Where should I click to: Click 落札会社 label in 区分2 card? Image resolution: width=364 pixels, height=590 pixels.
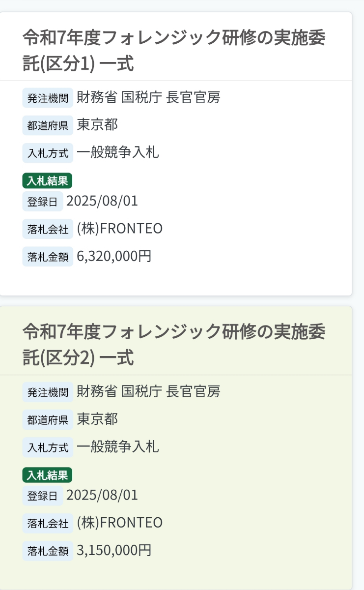(48, 524)
